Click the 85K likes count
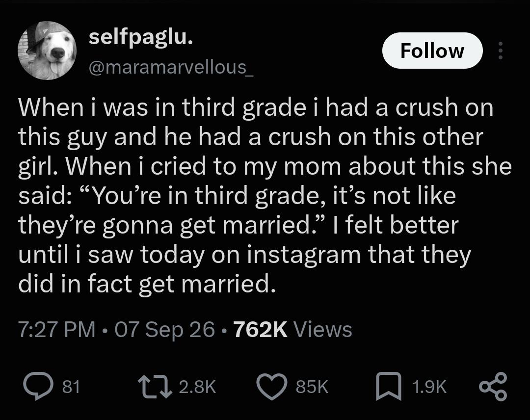The height and width of the screenshot is (420, 530). tap(312, 387)
